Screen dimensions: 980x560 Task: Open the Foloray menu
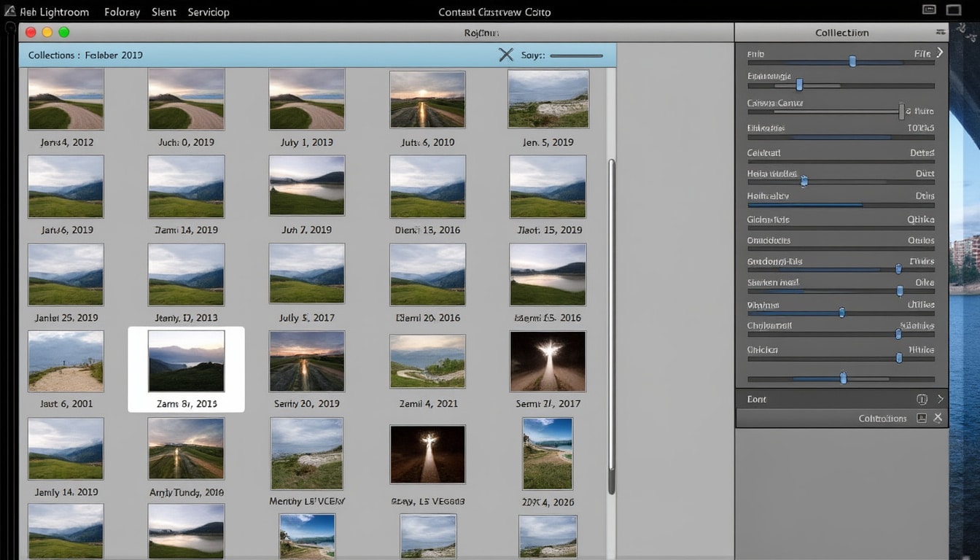(x=122, y=12)
